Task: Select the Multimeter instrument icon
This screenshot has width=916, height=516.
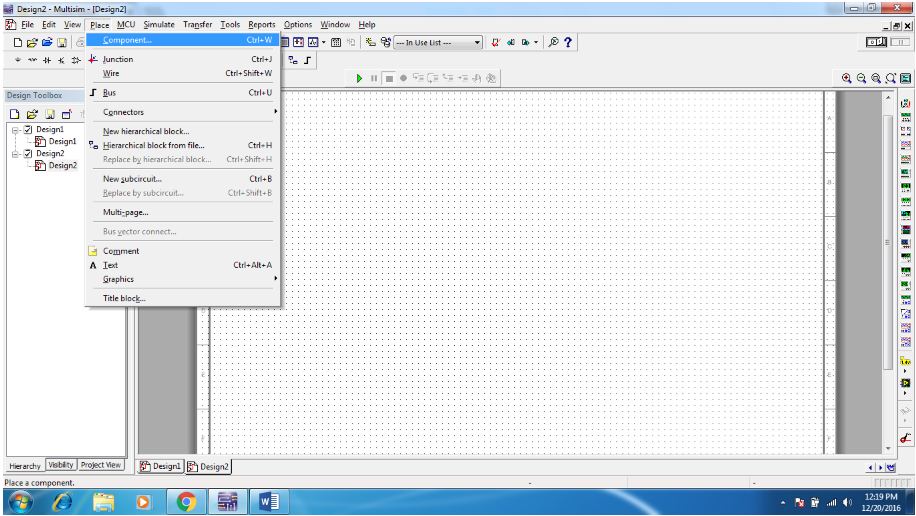Action: point(905,104)
